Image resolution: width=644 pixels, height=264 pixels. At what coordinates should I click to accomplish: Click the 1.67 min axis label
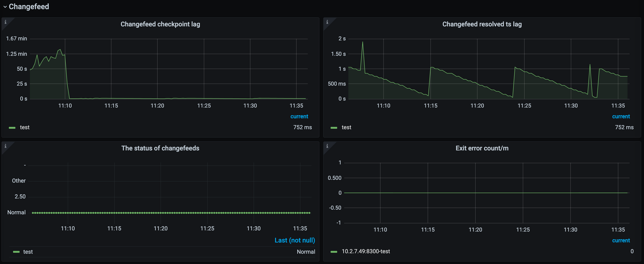(16, 39)
